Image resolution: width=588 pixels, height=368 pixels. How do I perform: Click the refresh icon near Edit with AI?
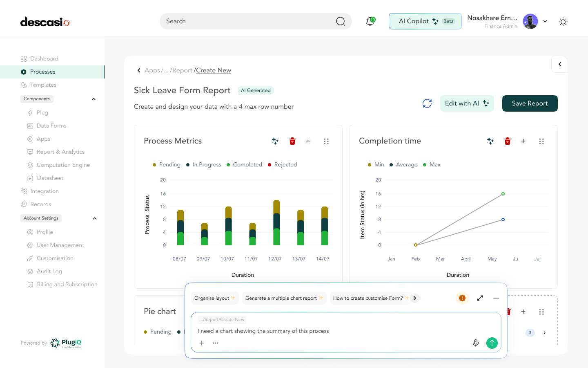click(427, 103)
